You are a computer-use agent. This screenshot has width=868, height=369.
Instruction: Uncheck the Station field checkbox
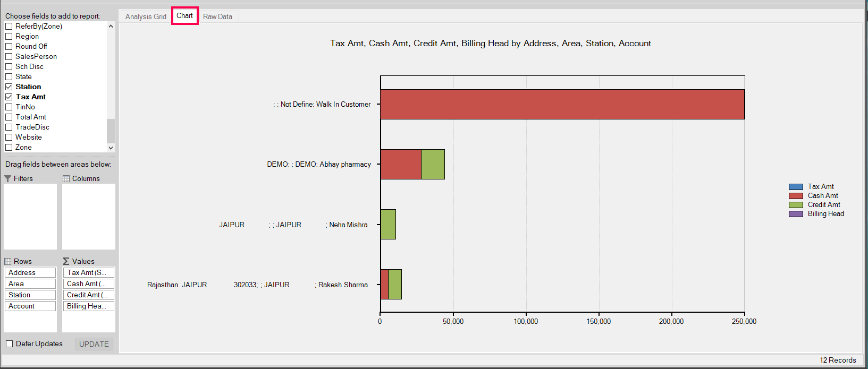click(x=9, y=87)
